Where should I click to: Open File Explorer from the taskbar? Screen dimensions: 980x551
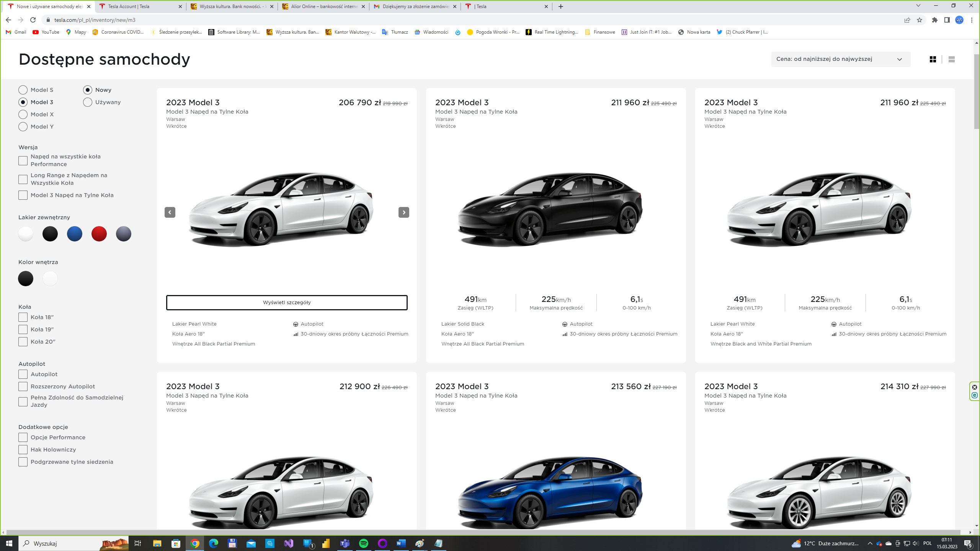(x=157, y=543)
